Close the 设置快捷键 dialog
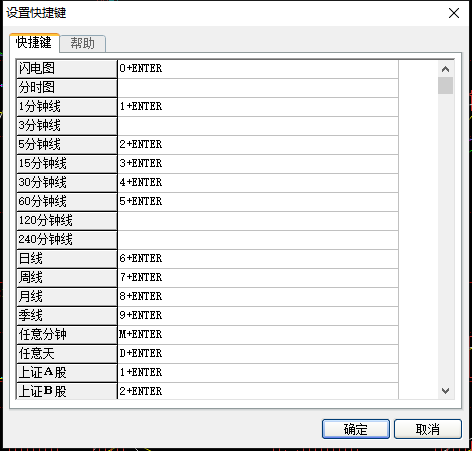The image size is (472, 451). pos(454,13)
